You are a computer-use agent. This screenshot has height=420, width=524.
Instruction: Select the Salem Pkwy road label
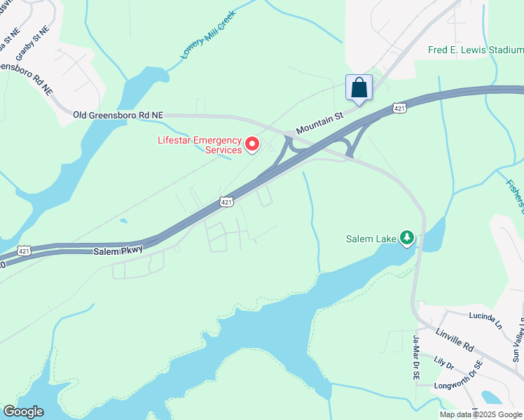tap(118, 251)
